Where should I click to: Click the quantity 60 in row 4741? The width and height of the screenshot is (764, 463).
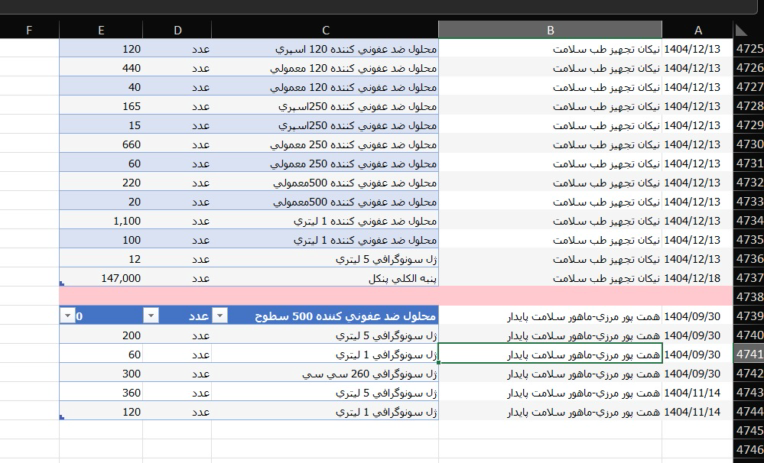(x=101, y=354)
